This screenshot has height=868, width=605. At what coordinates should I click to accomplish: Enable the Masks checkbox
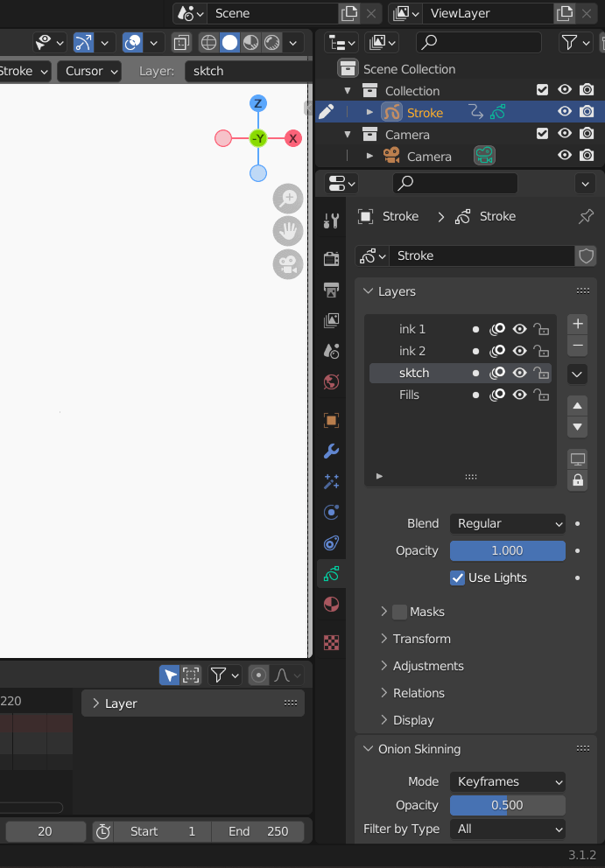point(399,612)
